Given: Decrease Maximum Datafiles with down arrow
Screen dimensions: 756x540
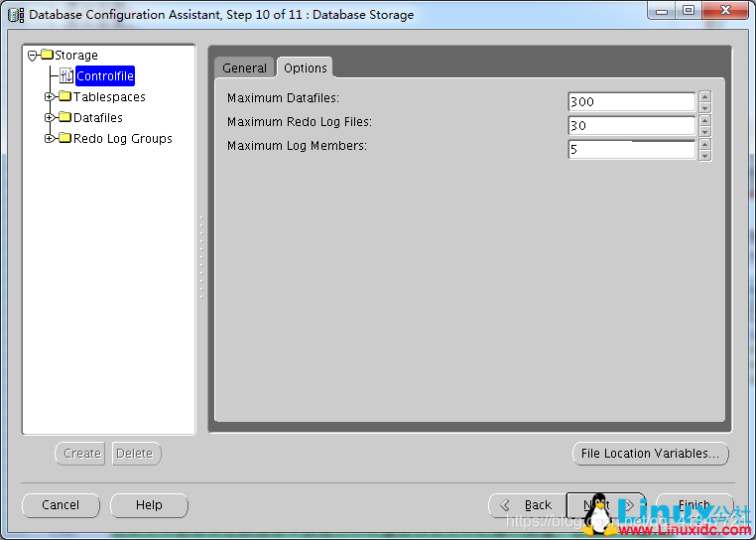Looking at the screenshot, I should point(704,107).
